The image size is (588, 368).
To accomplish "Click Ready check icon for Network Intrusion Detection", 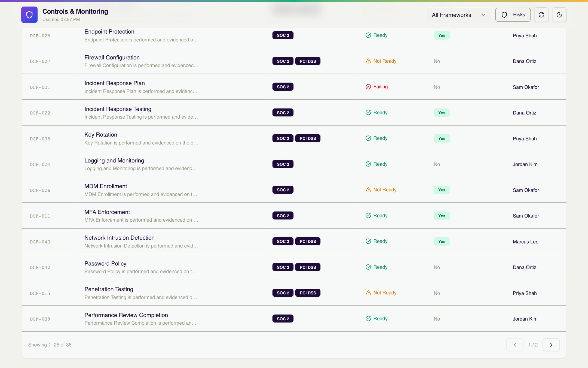I will click(x=368, y=241).
